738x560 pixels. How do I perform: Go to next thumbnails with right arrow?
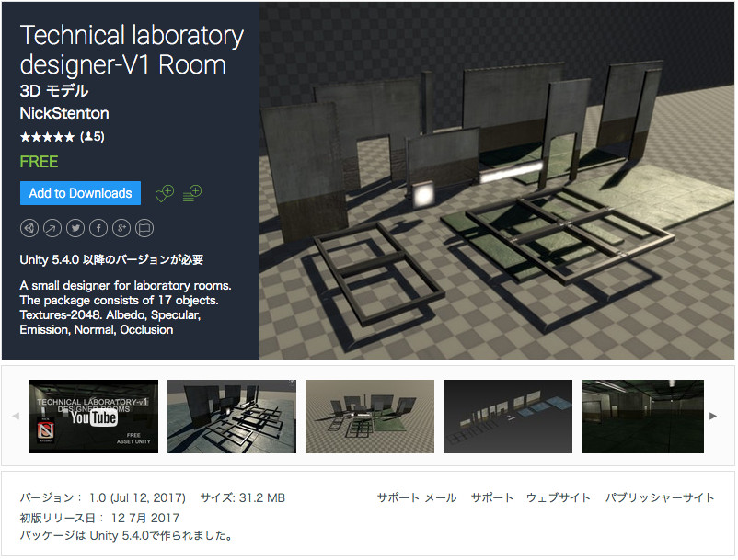click(x=713, y=417)
